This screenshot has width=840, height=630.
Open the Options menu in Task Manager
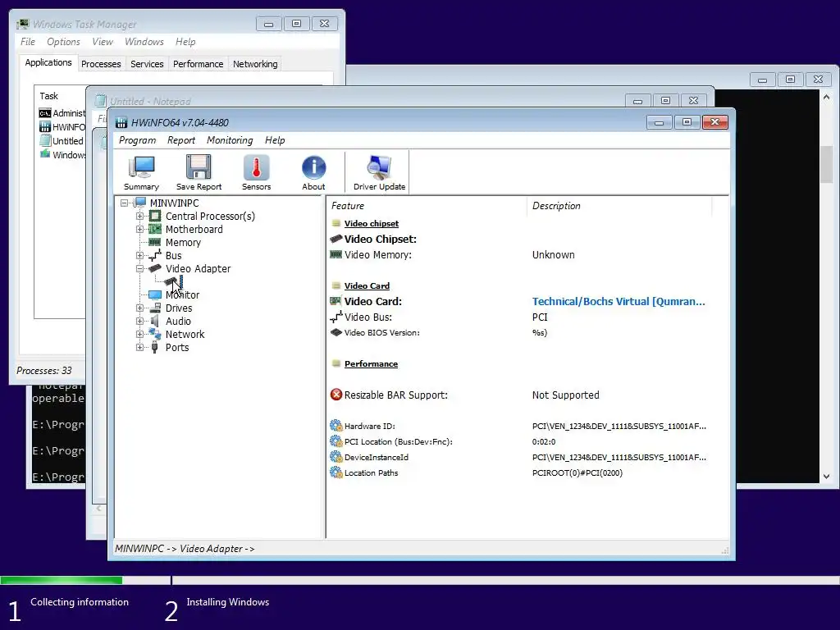(63, 42)
